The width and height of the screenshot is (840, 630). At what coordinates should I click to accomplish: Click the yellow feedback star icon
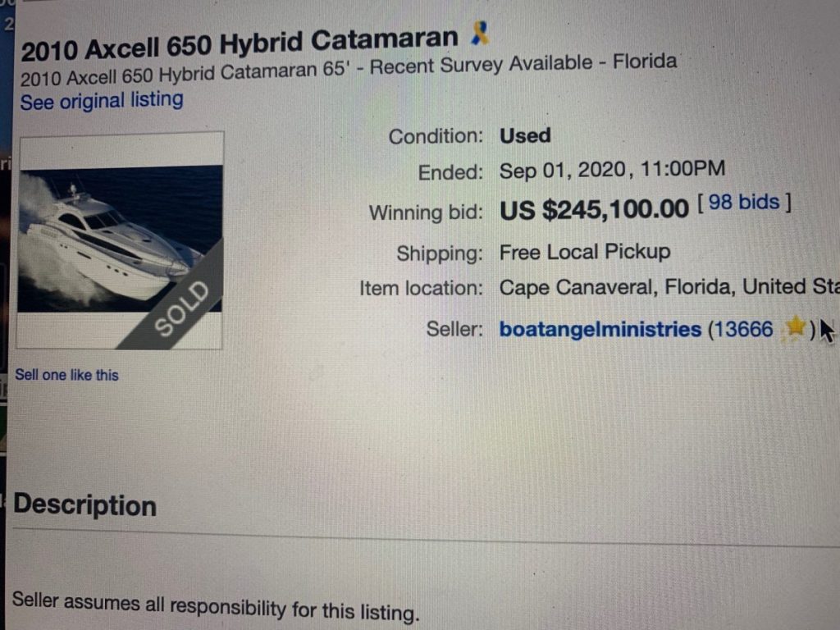[x=794, y=329]
